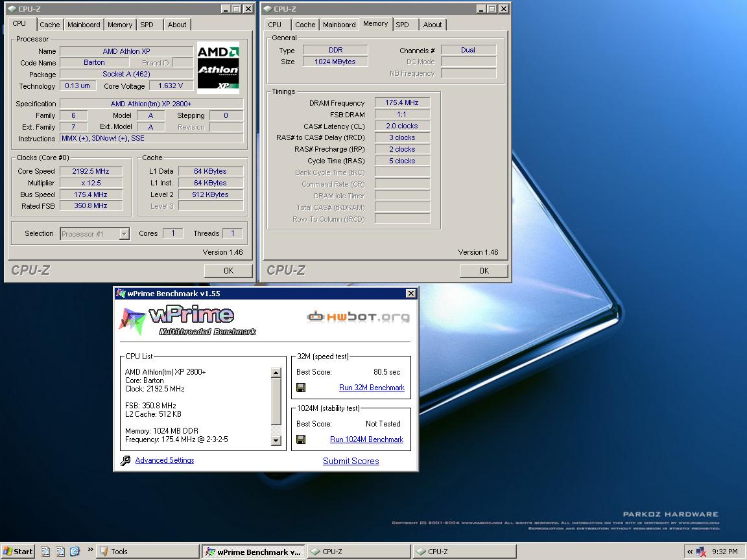Click the Submit Scores link
This screenshot has height=560, width=747.
tap(351, 461)
